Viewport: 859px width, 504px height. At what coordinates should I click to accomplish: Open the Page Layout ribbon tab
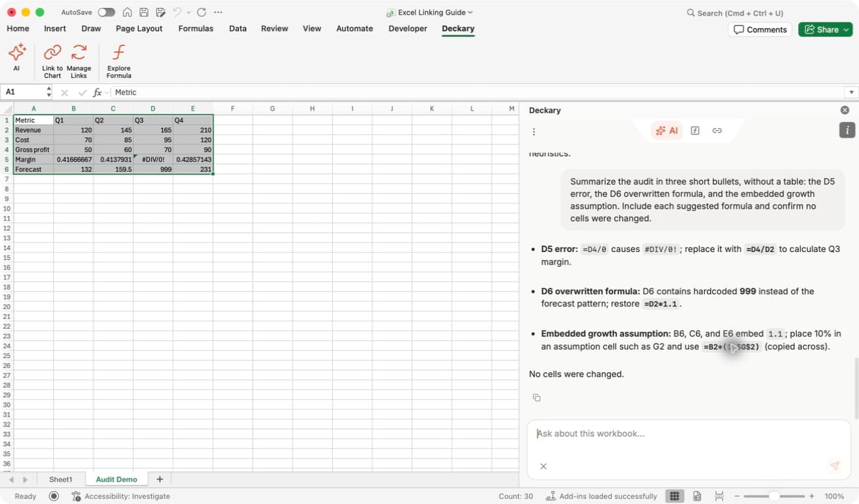click(139, 29)
